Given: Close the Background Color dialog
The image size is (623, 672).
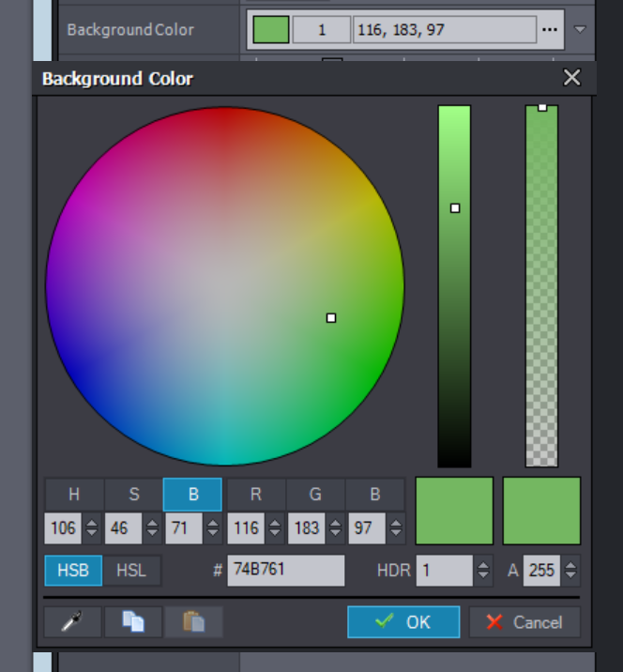Looking at the screenshot, I should [x=571, y=78].
